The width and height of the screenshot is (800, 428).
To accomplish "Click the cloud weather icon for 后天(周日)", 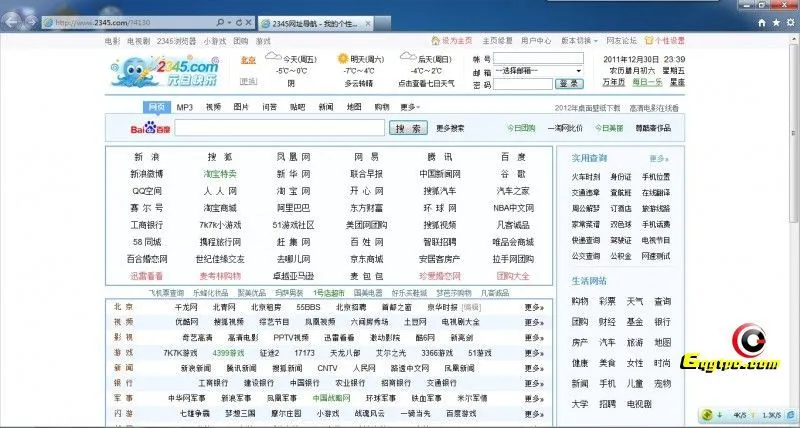I will point(408,56).
